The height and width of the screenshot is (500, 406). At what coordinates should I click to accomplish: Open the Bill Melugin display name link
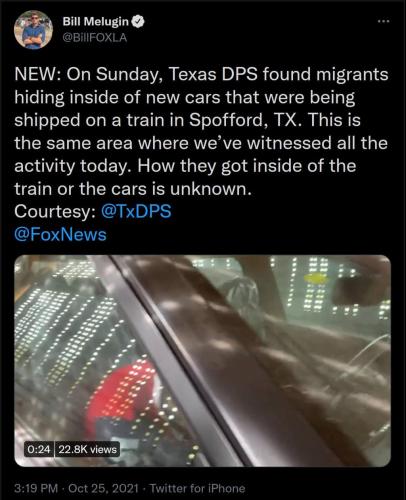coord(95,22)
